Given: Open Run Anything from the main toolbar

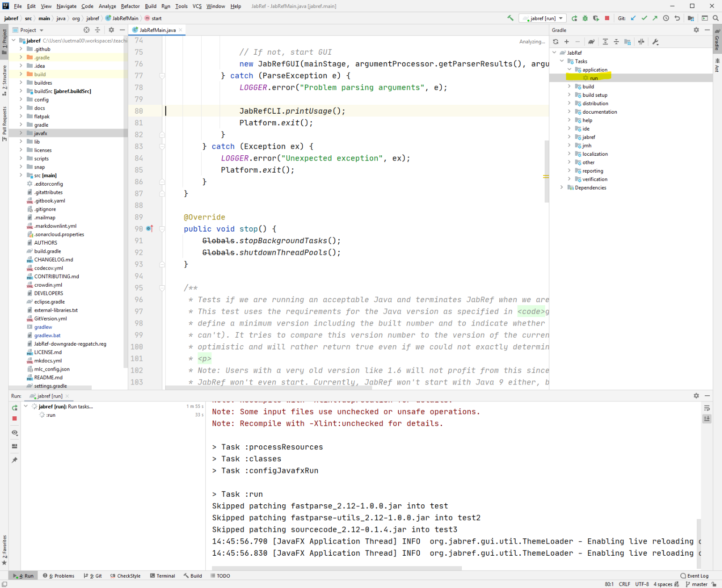Looking at the screenshot, I should click(705, 18).
